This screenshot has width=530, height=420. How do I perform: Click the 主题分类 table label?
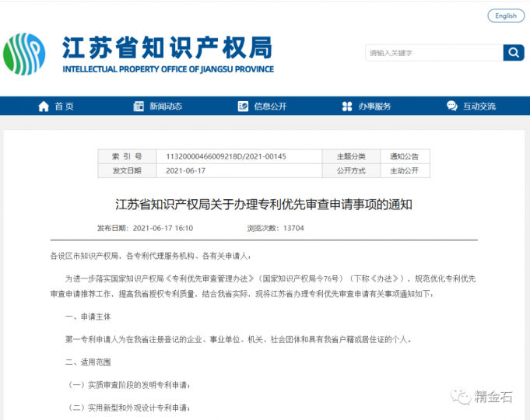coord(351,156)
